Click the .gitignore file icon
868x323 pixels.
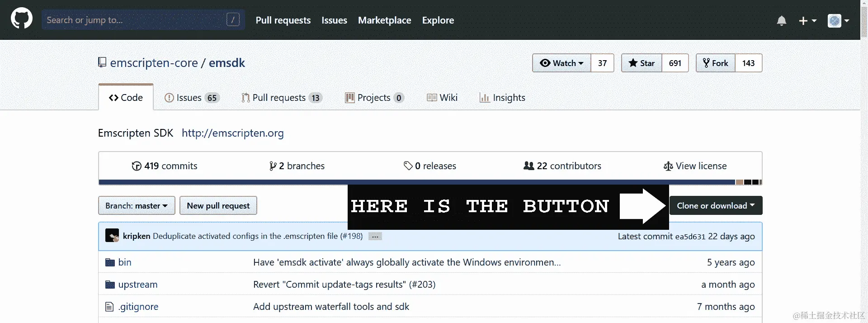point(109,307)
